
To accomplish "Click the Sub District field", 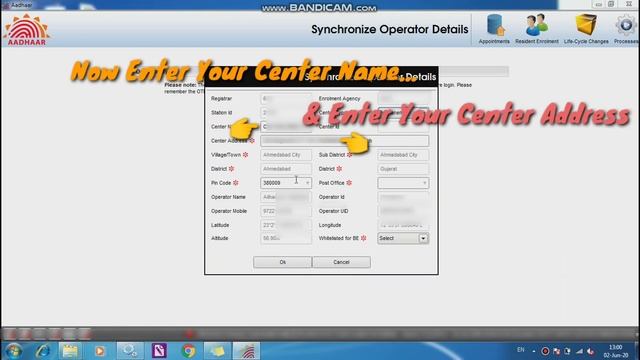I will coord(403,155).
